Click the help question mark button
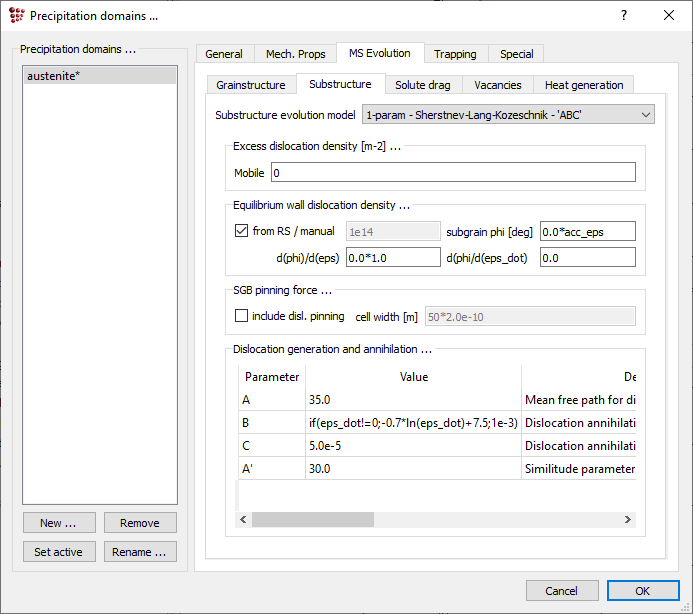Image resolution: width=693 pixels, height=614 pixels. click(624, 15)
